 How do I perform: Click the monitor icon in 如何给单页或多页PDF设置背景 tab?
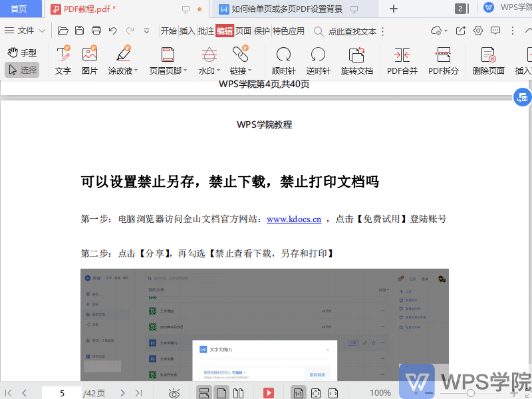[x=354, y=9]
